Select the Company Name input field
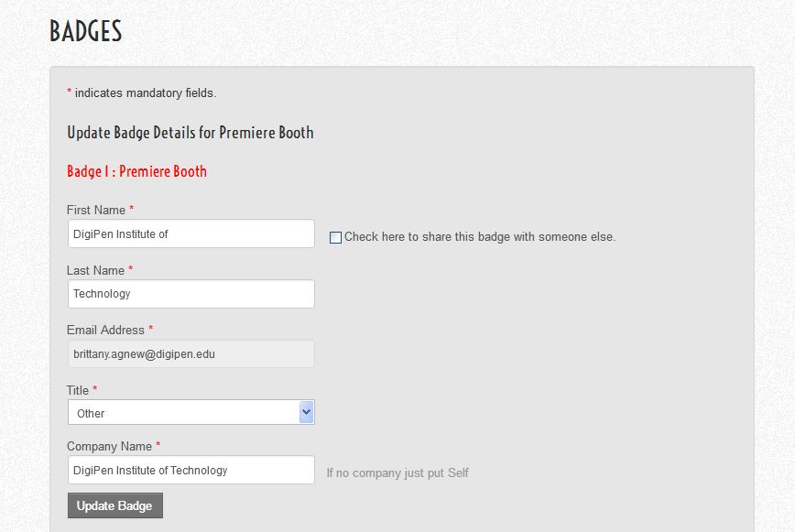The image size is (795, 532). click(x=191, y=470)
